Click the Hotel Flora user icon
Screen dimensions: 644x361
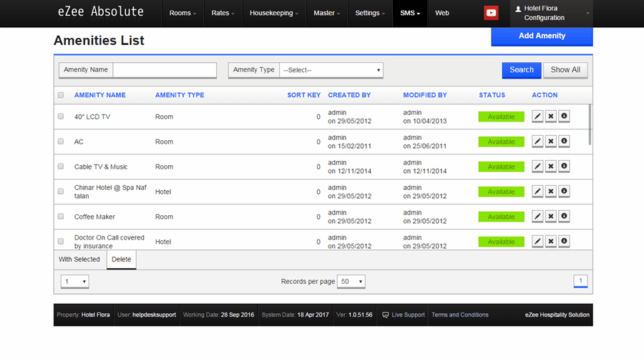pos(518,9)
